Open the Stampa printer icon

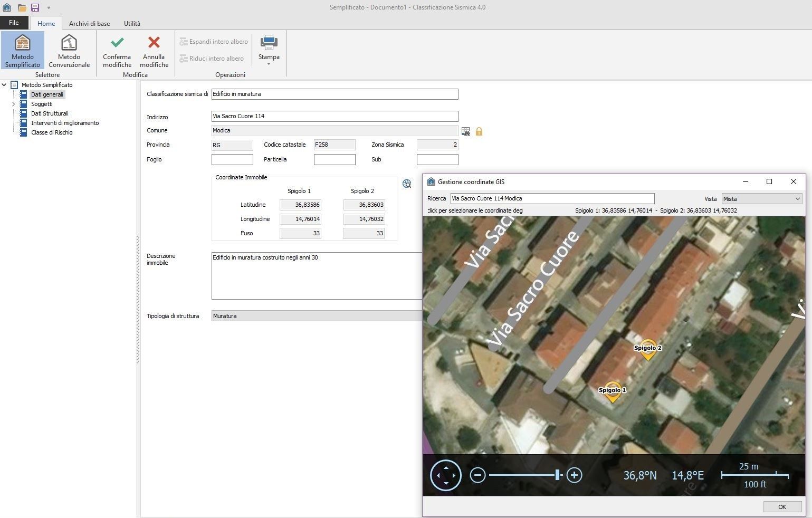click(269, 41)
